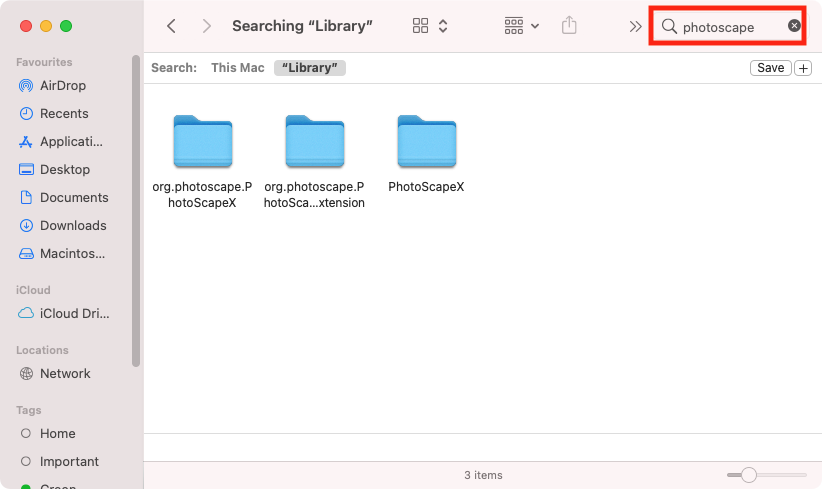
Task: Click the Documents page icon
Action: pos(26,197)
